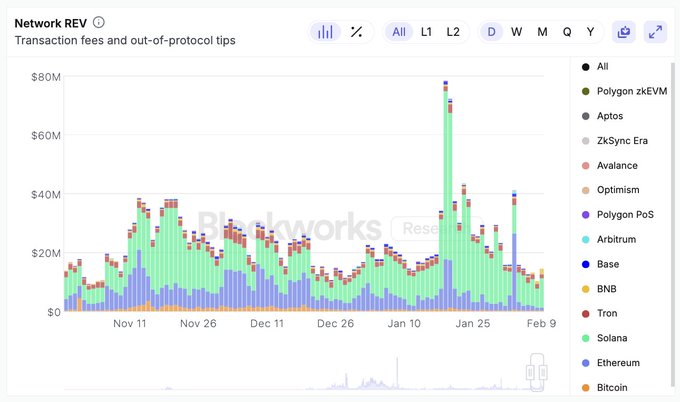Toggle Tron series in legend
Screen dimensions: 680x402
[x=599, y=313]
